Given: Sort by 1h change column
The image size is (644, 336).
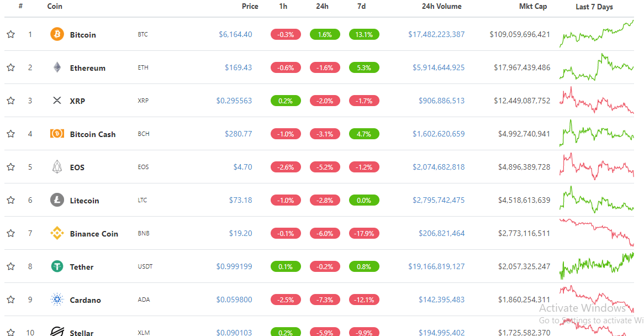Looking at the screenshot, I should click(x=283, y=6).
